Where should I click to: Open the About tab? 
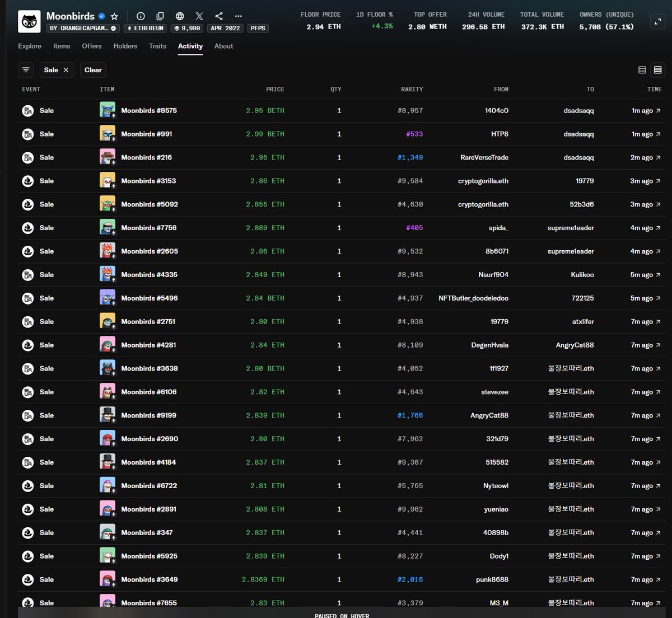[223, 46]
